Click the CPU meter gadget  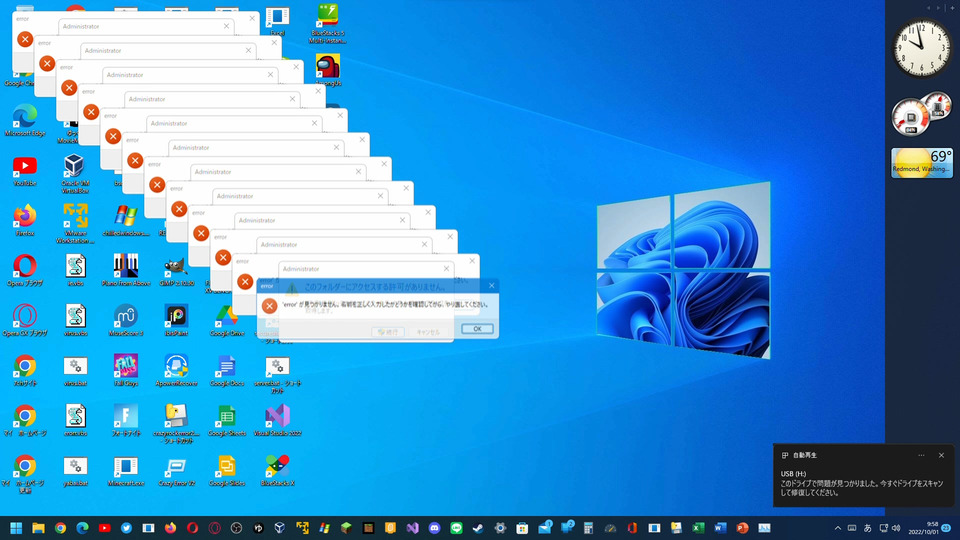tap(921, 114)
